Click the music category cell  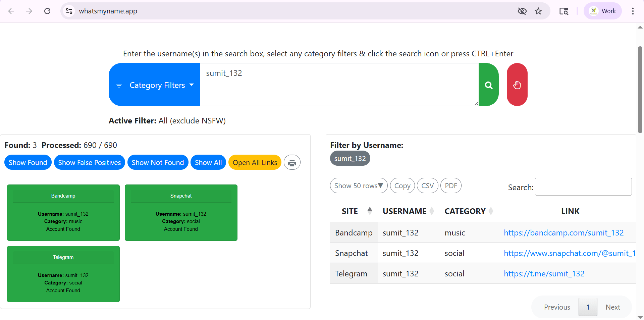click(x=469, y=233)
